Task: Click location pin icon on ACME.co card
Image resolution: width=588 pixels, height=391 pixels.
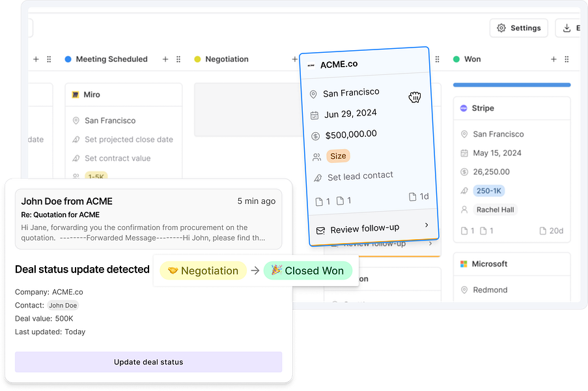Action: [x=313, y=94]
